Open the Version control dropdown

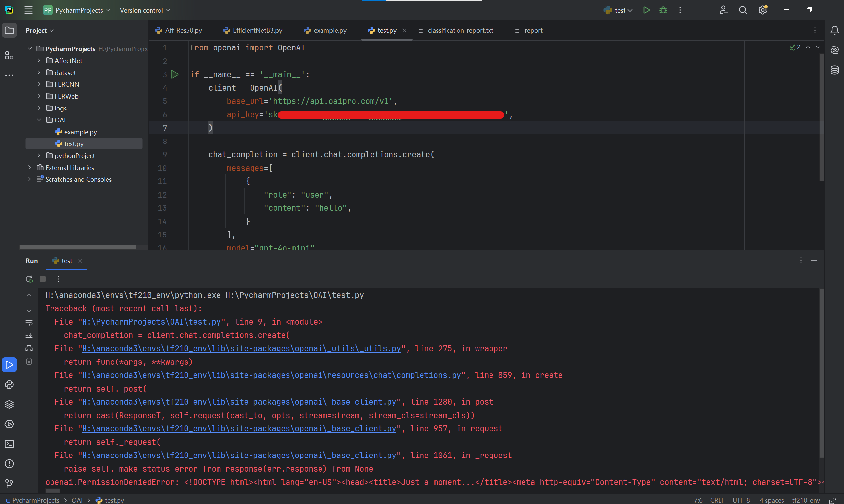pyautogui.click(x=145, y=10)
